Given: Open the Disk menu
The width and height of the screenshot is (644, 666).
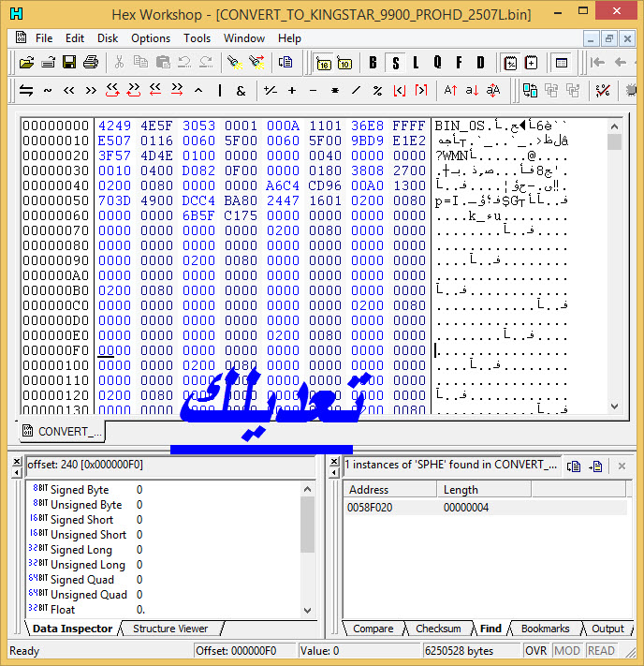Looking at the screenshot, I should click(x=108, y=38).
